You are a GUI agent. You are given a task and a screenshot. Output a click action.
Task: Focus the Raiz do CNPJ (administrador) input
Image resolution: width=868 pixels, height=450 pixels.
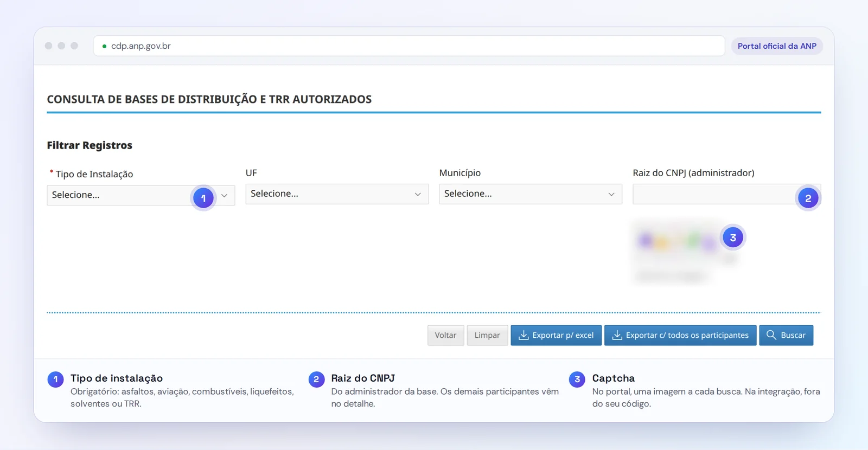point(727,194)
